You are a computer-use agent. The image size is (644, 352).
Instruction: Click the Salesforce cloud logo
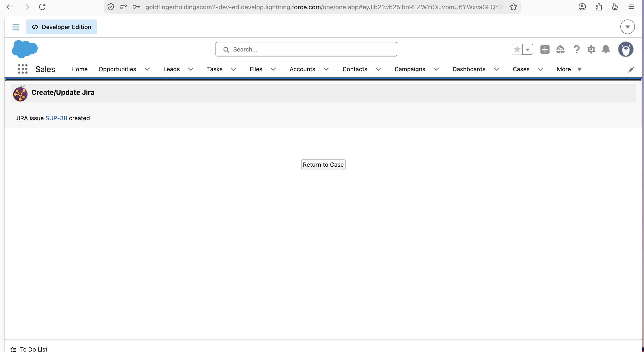25,49
